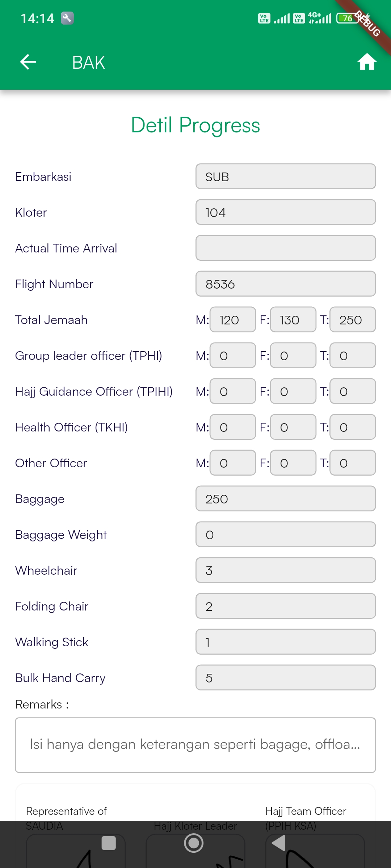Go to home via house icon
The width and height of the screenshot is (391, 868).
pos(367,62)
